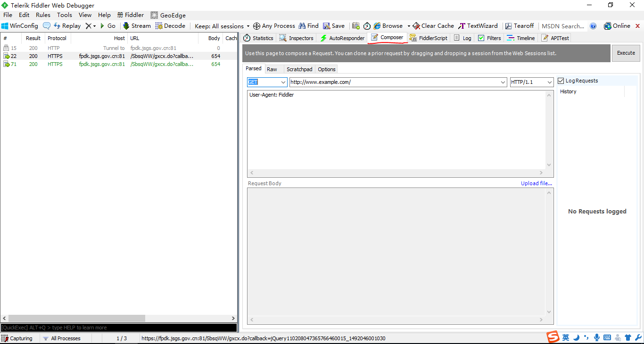Pick Any Process target tool
Image resolution: width=644 pixels, height=344 pixels.
(x=274, y=26)
